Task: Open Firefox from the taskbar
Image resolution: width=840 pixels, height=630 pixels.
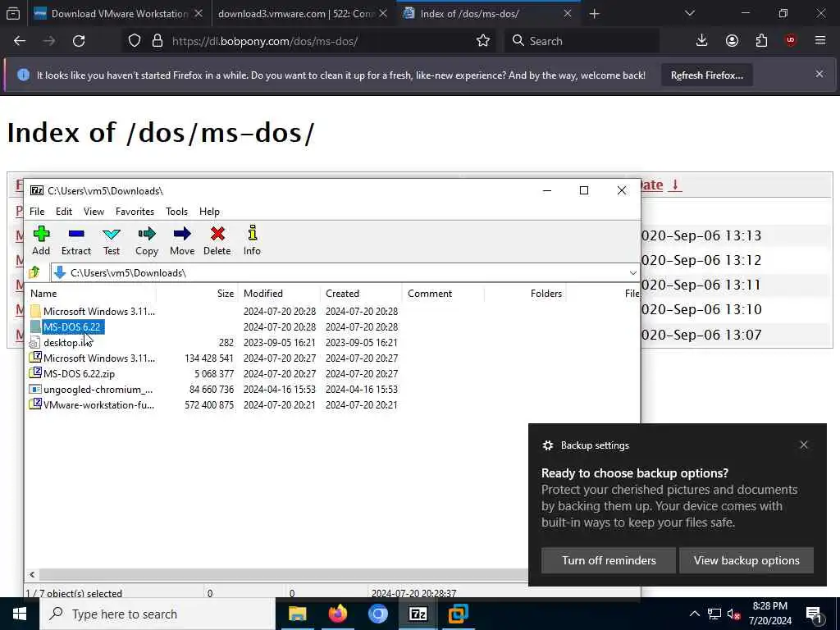Action: pyautogui.click(x=337, y=614)
